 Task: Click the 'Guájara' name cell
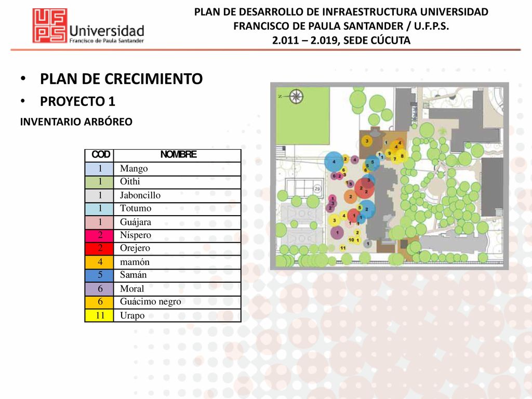tap(177, 222)
